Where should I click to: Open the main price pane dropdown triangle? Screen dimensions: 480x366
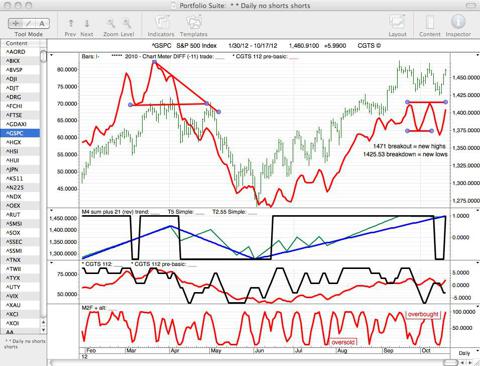pos(51,55)
